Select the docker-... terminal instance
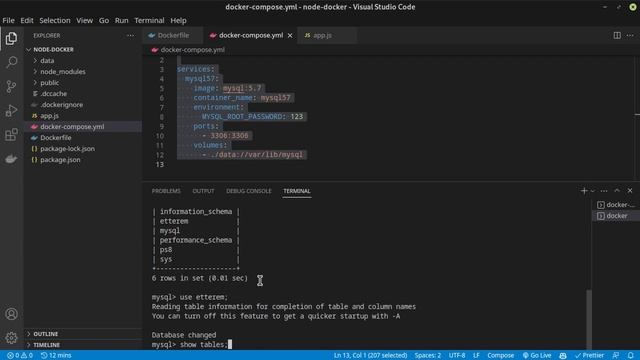The height and width of the screenshot is (360, 640). coord(616,204)
